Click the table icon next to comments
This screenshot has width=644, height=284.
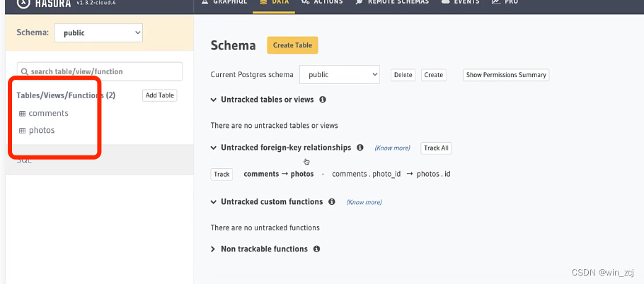(x=22, y=114)
